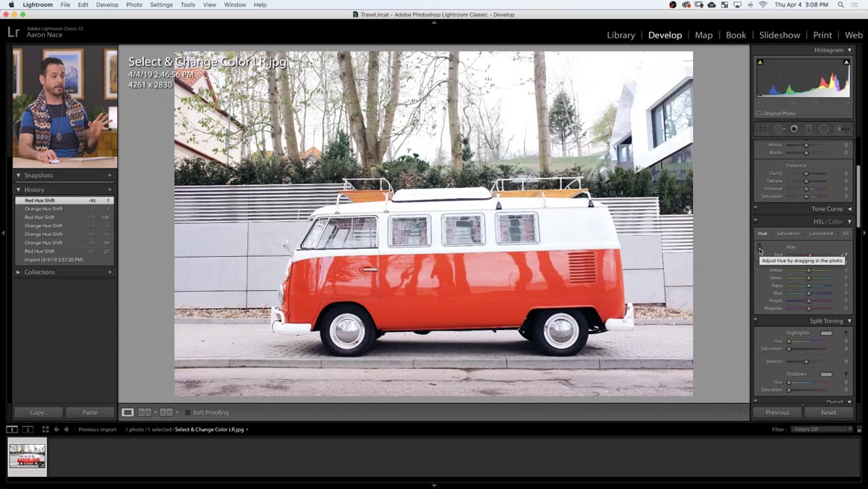Select the van thumbnail in filmstrip
Viewport: 868px width, 489px height.
27,457
